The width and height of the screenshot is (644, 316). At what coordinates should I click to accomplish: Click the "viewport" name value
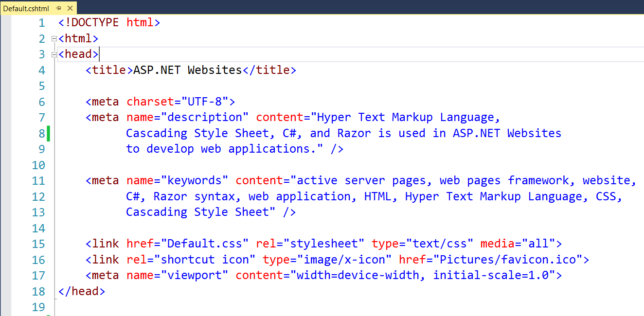click(197, 275)
